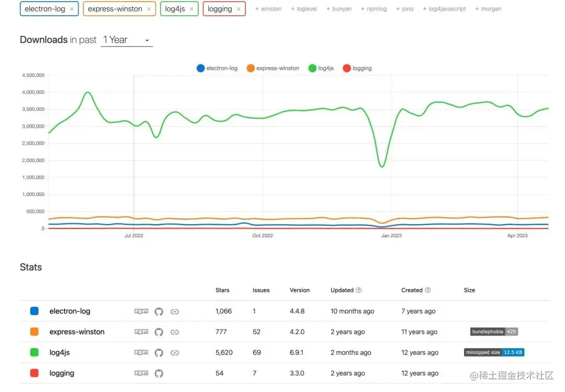Open GitHub icon for log4js
565x392 pixels.
click(159, 353)
